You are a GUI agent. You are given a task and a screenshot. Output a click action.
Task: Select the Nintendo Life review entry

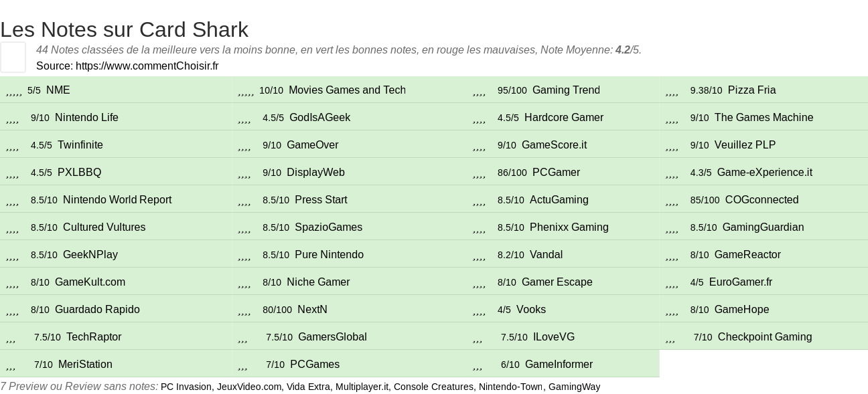click(116, 117)
